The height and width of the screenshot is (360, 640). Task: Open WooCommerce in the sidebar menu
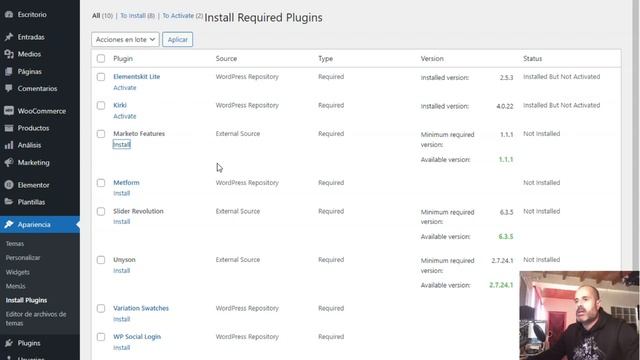click(x=42, y=111)
